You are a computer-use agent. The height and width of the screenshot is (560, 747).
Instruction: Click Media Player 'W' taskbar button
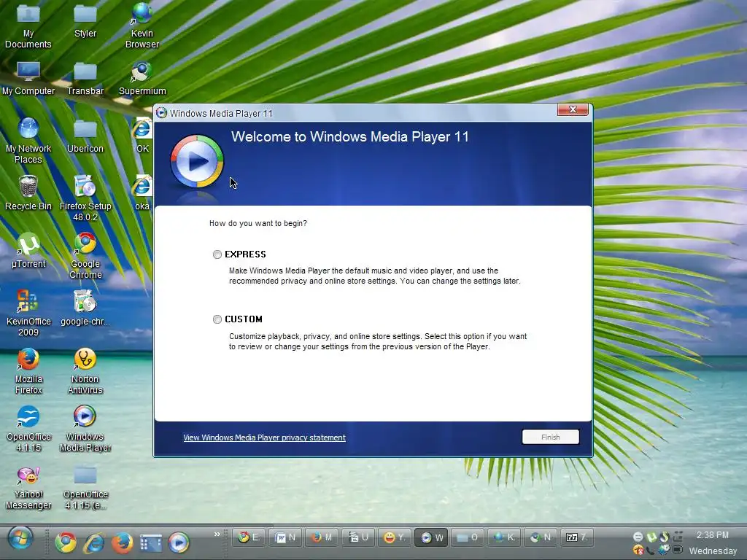(431, 537)
